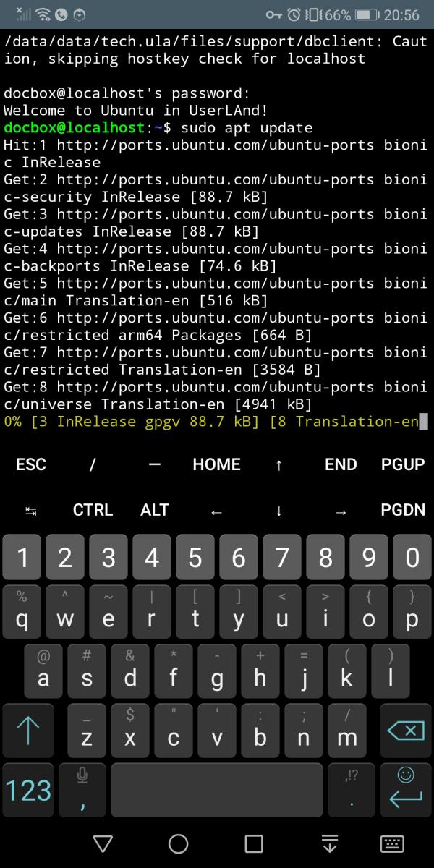
Task: Tap the microphone comma key
Action: tap(82, 790)
